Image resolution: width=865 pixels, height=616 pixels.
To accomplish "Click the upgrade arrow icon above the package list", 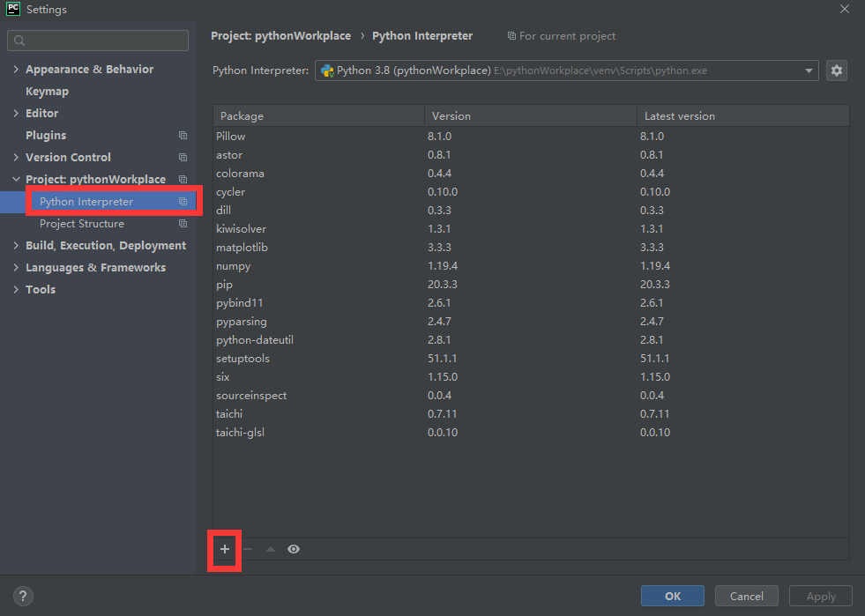I will 270,549.
